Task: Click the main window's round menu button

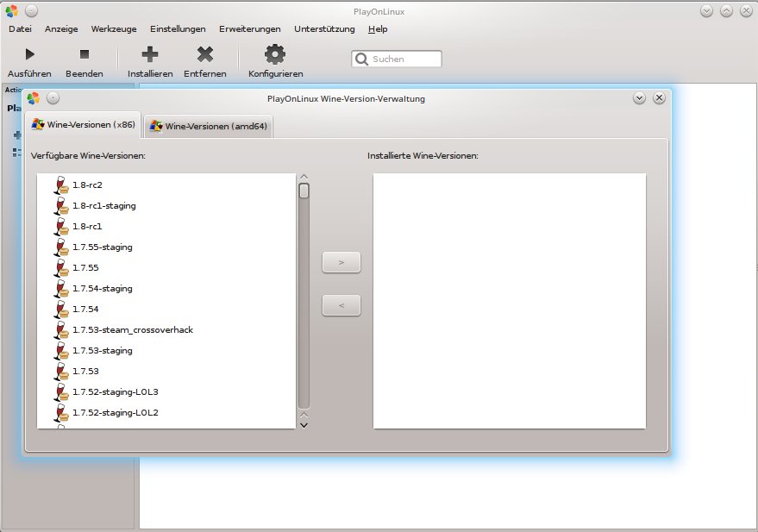Action: (x=31, y=10)
